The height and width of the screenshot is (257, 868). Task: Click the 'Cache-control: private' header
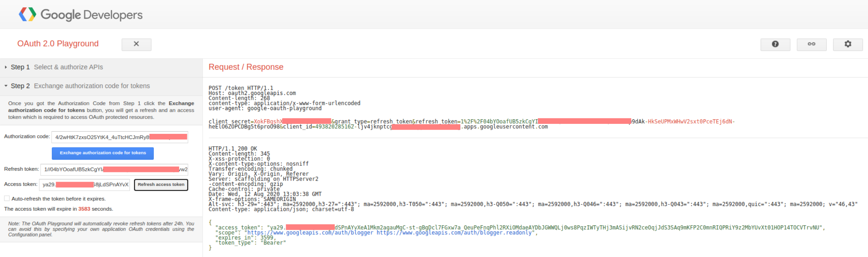[x=244, y=189]
